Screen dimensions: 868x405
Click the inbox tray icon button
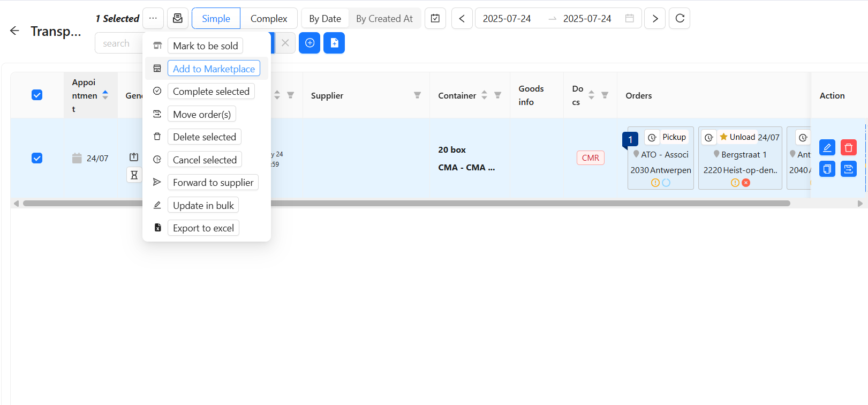click(x=178, y=18)
